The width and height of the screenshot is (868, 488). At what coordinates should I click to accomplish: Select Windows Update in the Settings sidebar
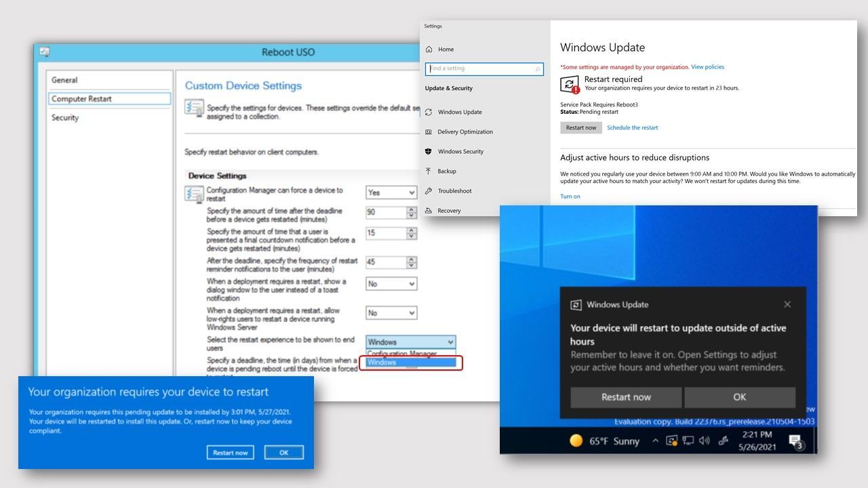(460, 112)
